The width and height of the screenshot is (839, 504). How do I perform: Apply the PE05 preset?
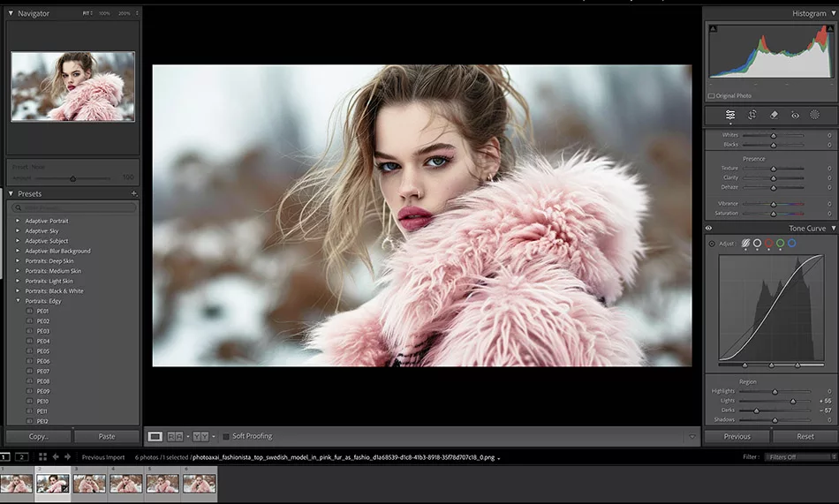[42, 351]
